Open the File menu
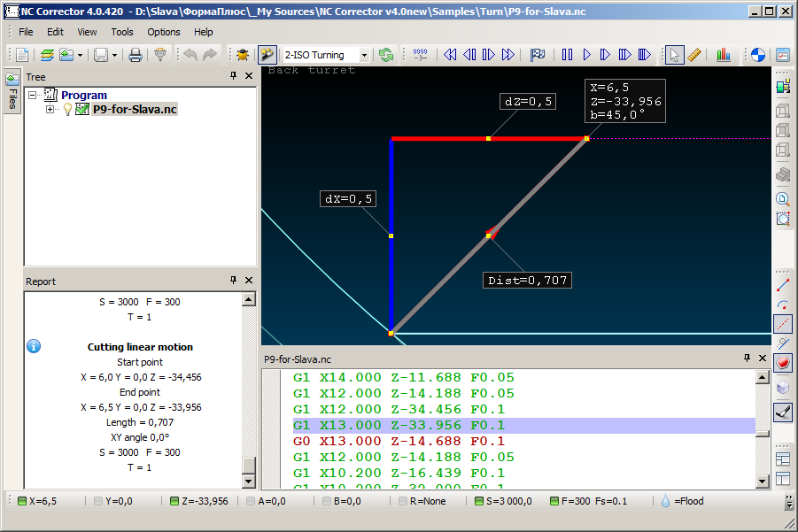 point(26,32)
